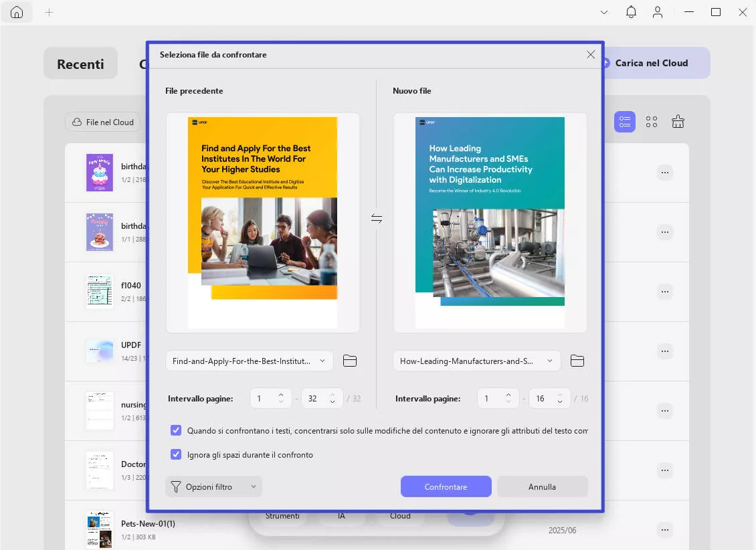The width and height of the screenshot is (756, 550).
Task: Open the file named Pets-New-01(1)
Action: [x=148, y=523]
